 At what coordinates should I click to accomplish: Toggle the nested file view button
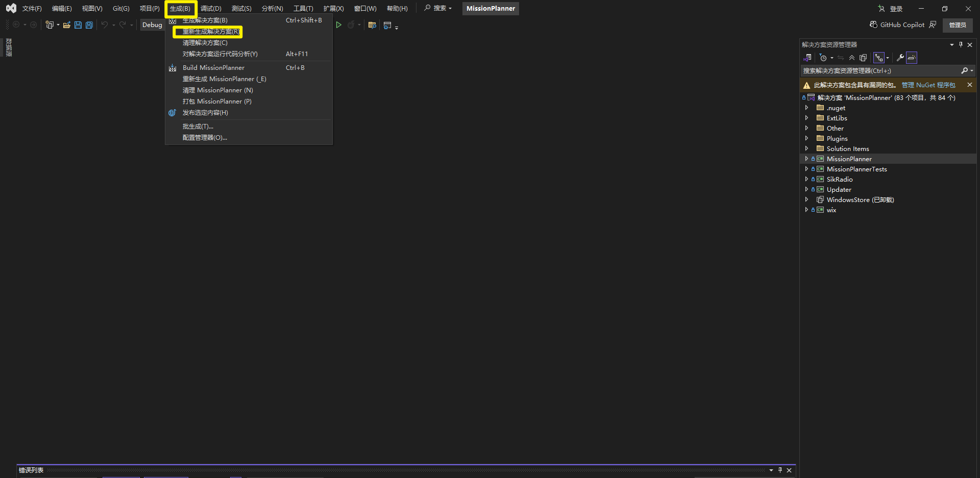pyautogui.click(x=879, y=58)
